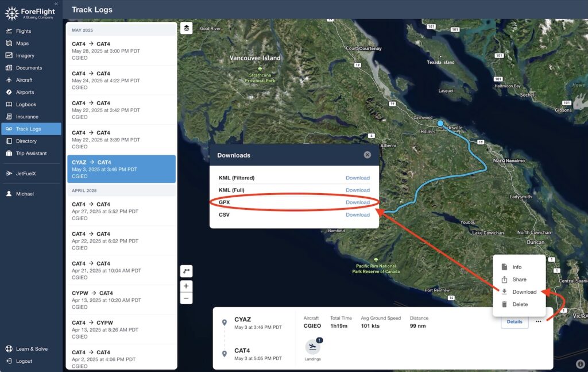Open Logbook in the sidebar

[x=26, y=105]
